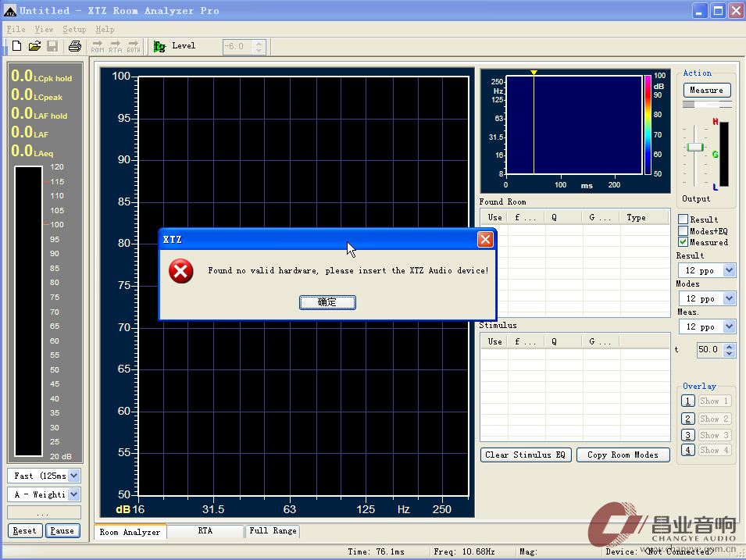
Task: Click the RTA arrow toolbar icon
Action: (116, 46)
